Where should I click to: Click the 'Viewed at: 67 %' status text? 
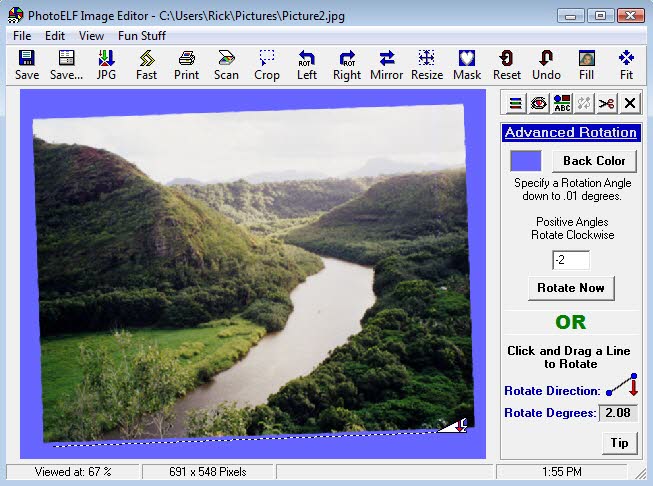[x=73, y=472]
